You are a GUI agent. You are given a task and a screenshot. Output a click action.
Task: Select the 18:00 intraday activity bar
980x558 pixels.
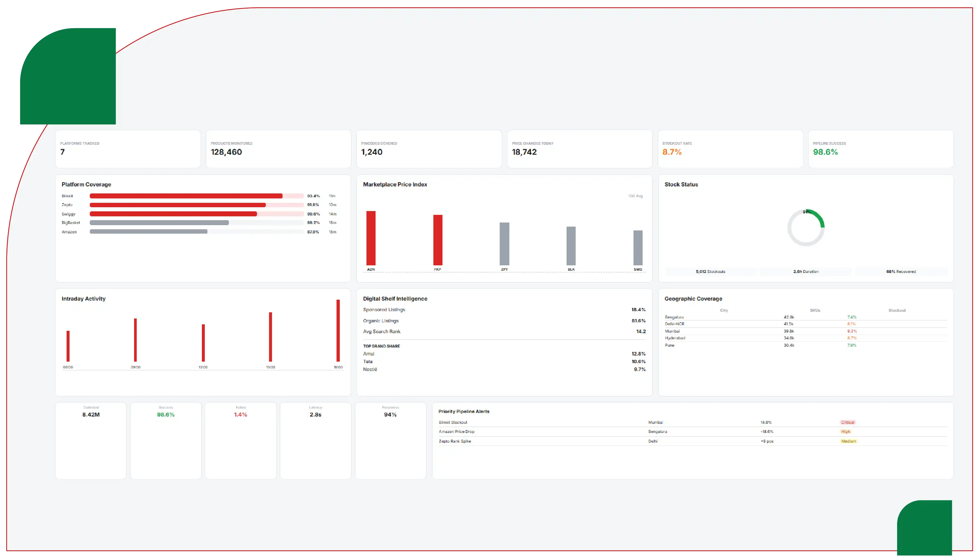pos(338,330)
